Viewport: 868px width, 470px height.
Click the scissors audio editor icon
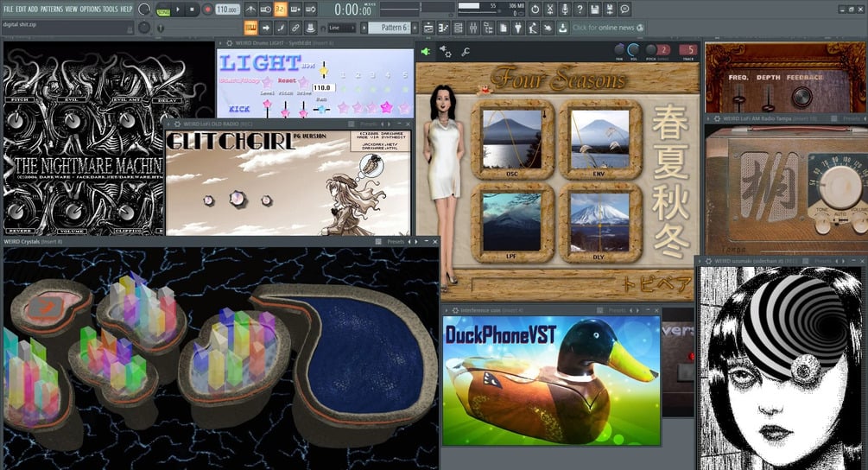coord(549,10)
